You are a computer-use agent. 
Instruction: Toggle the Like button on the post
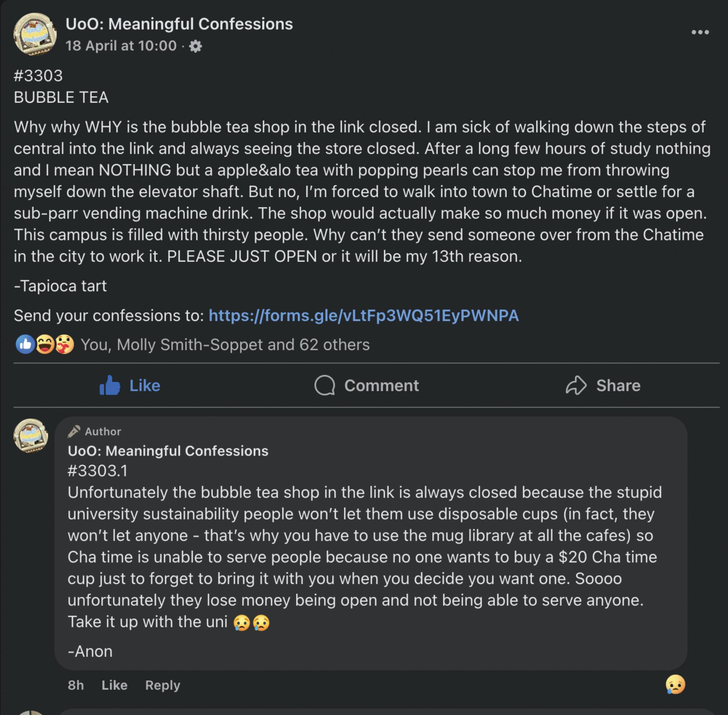(130, 385)
